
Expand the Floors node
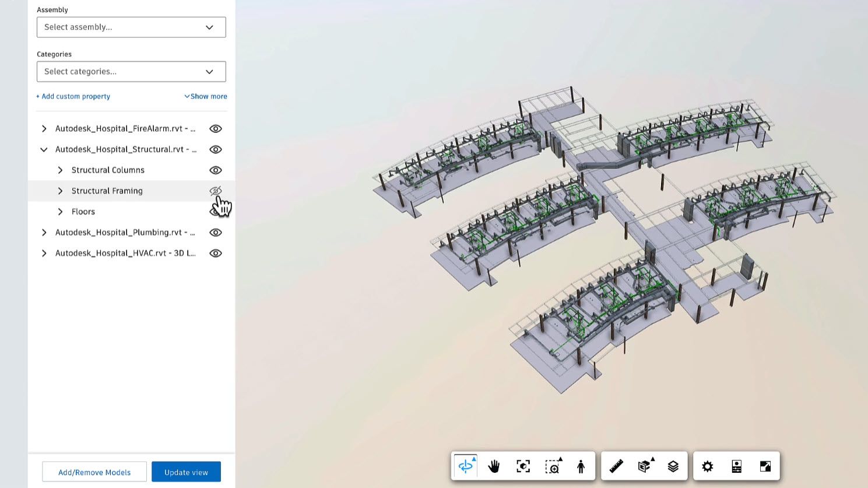point(60,212)
